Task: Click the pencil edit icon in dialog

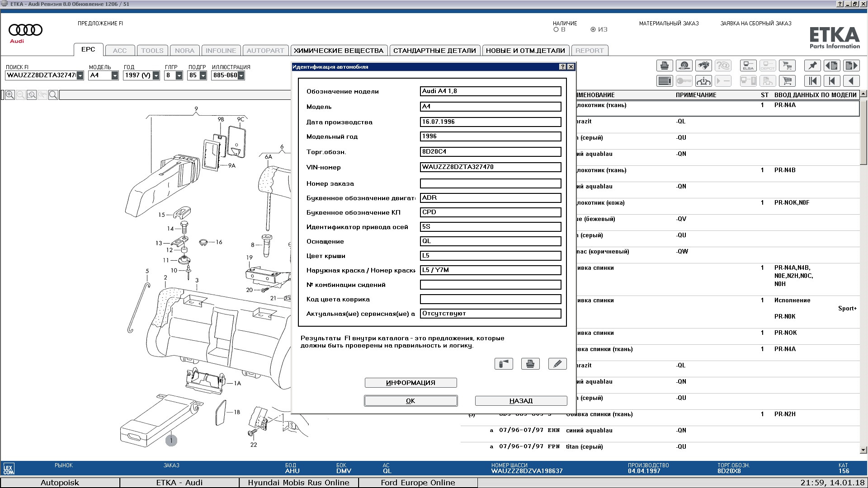Action: [557, 364]
